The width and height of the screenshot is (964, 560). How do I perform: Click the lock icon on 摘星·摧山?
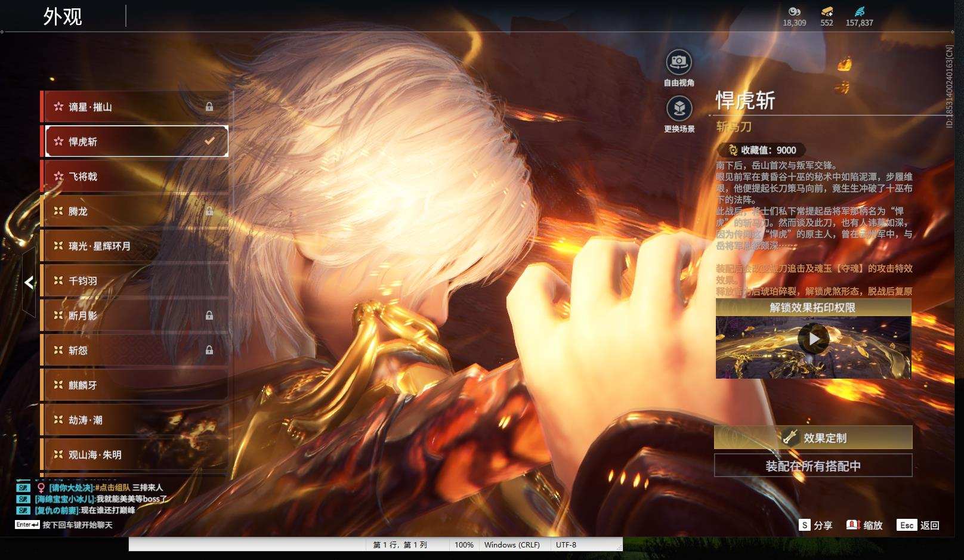point(209,107)
